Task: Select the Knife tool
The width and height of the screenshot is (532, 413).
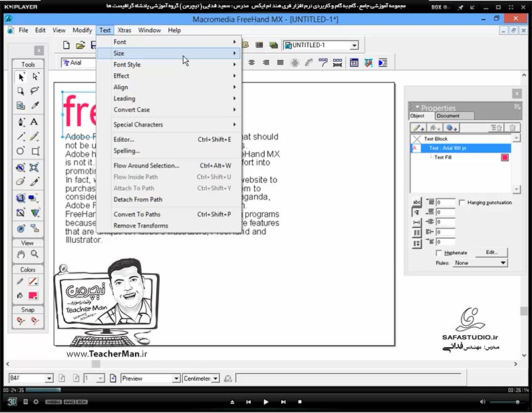Action: point(35,182)
